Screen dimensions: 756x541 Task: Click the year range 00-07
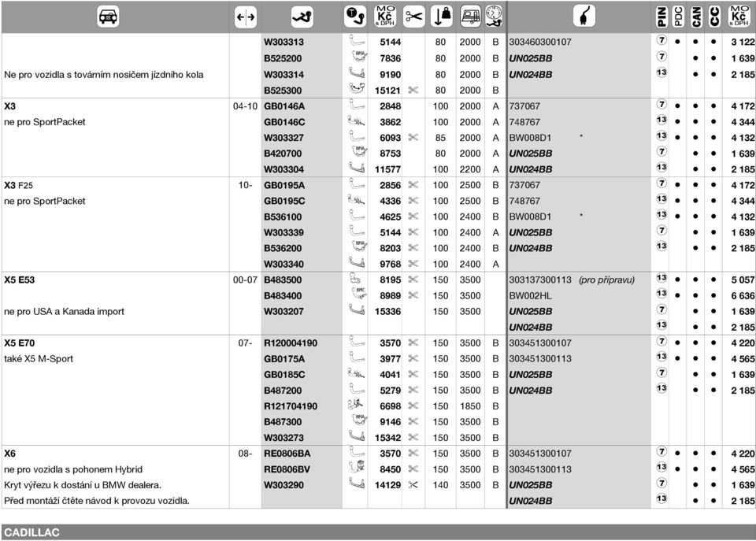(245, 280)
